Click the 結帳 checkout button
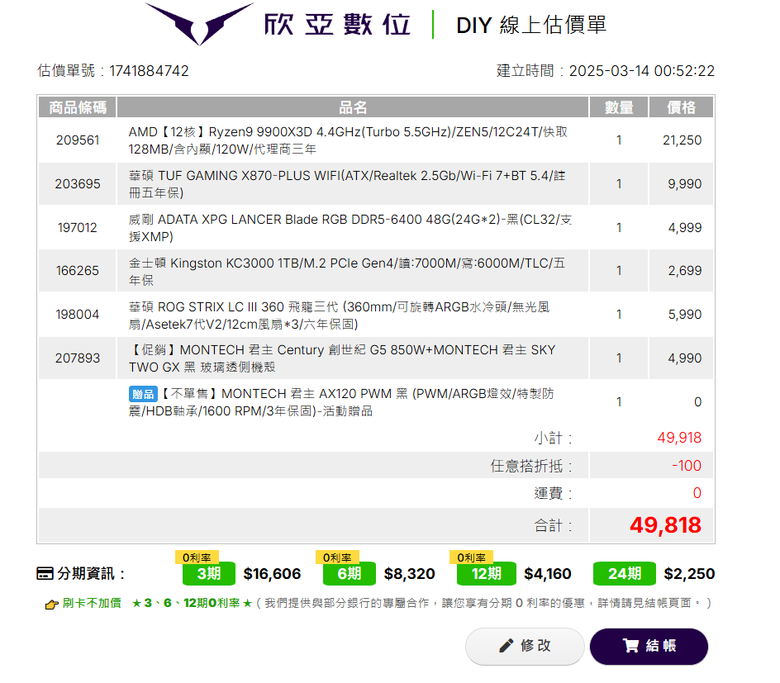 pos(649,646)
